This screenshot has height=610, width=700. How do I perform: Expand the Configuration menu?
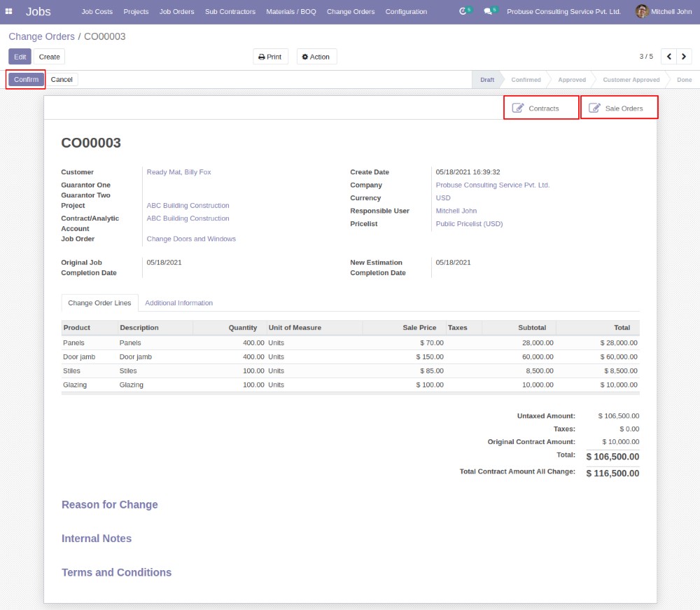pos(406,11)
